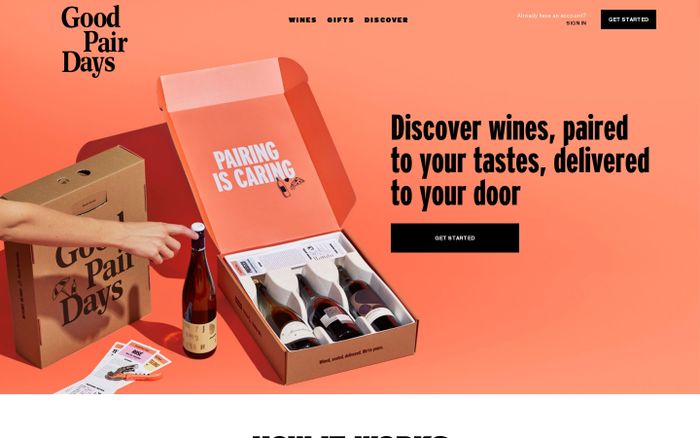700x438 pixels.
Task: Click the Discover wines headline text
Action: (520, 161)
